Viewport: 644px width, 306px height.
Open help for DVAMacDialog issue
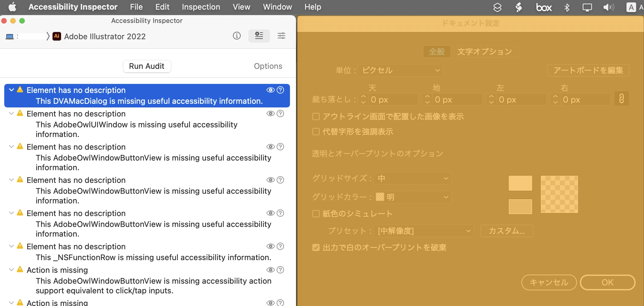click(280, 90)
